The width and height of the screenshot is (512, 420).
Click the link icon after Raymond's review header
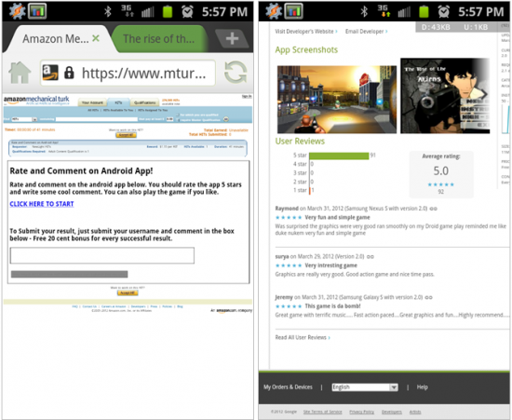pos(433,209)
